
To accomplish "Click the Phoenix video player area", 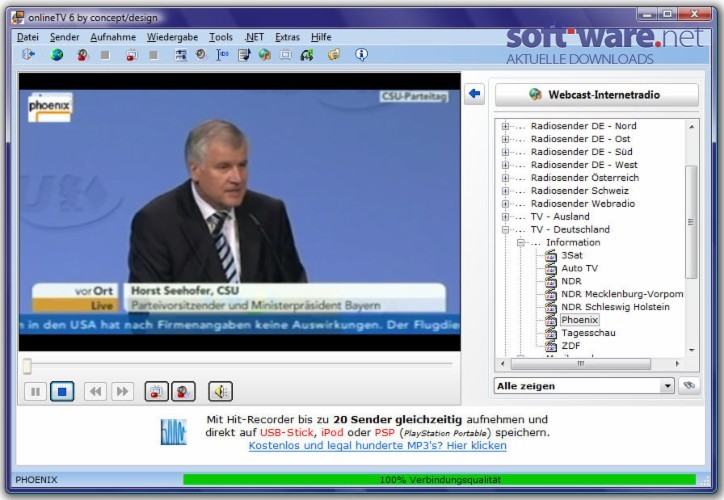I will (240, 212).
